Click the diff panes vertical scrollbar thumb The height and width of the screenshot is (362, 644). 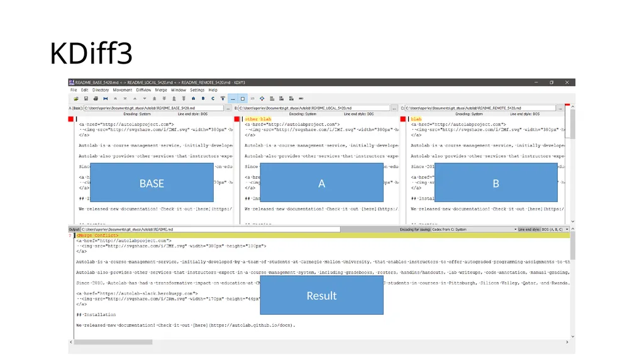[x=572, y=125]
